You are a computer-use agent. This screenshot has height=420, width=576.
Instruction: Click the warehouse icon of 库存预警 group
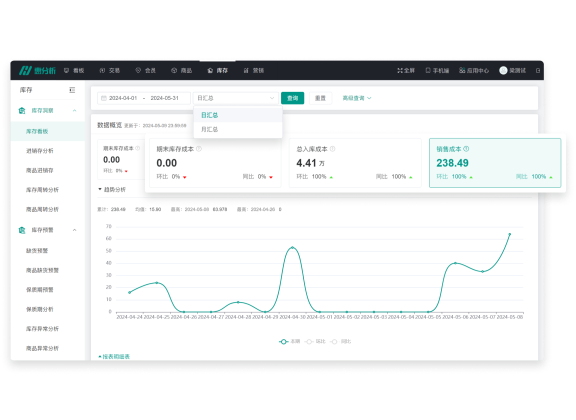22,230
